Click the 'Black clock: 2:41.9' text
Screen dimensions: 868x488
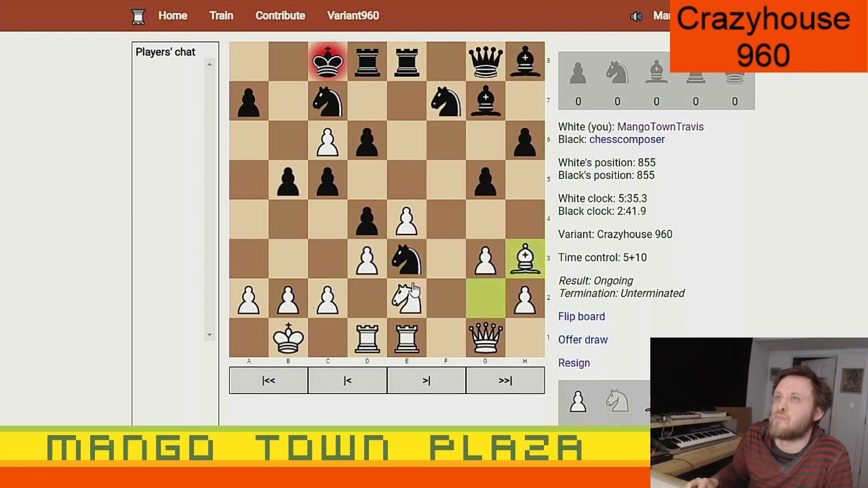(601, 211)
